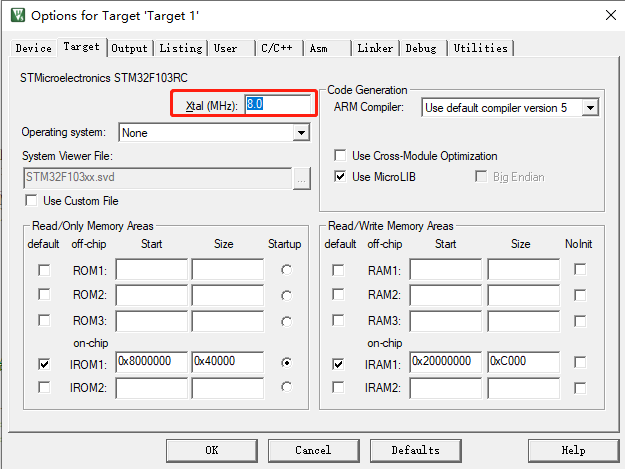Check the RAM3 default checkbox

(338, 320)
